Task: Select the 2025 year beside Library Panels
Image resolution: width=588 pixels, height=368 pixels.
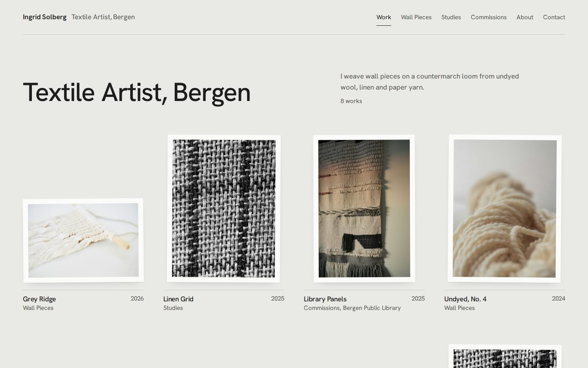Action: tap(418, 298)
